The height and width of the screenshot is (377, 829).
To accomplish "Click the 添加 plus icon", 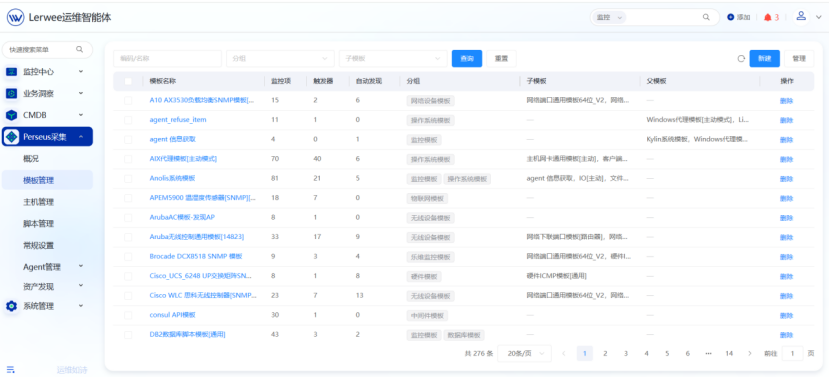I will click(731, 17).
